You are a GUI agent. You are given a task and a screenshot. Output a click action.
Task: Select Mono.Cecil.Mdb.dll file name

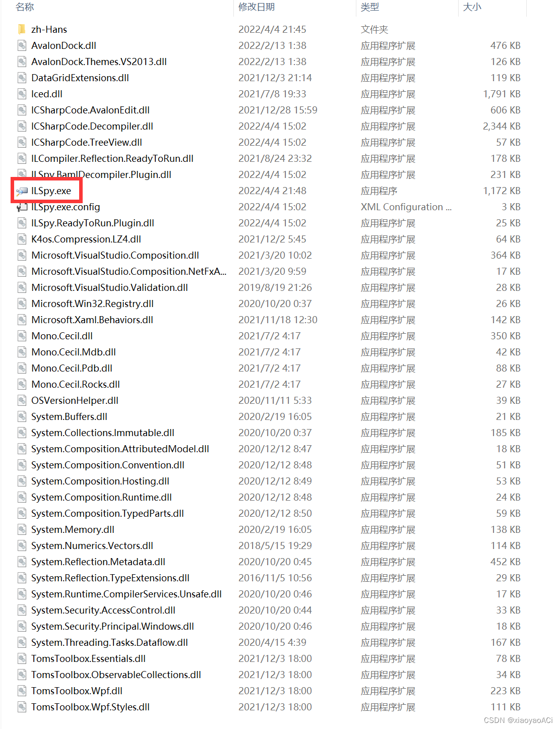[x=74, y=352]
